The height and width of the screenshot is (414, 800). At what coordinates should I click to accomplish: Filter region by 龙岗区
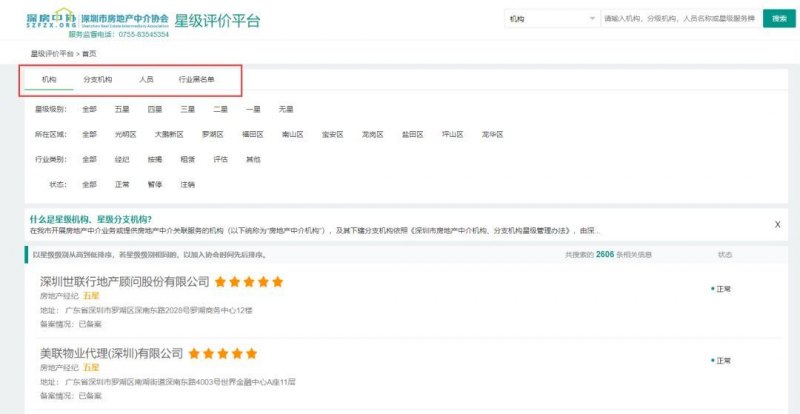pyautogui.click(x=372, y=135)
